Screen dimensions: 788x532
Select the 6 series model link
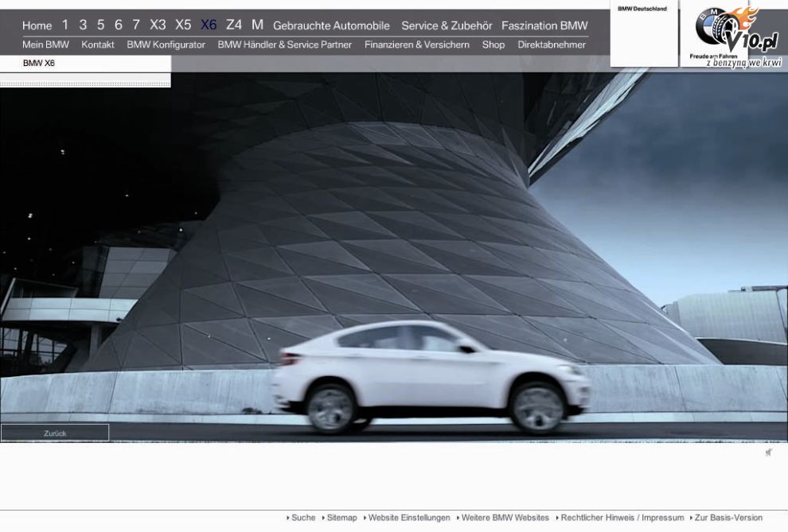tap(118, 25)
